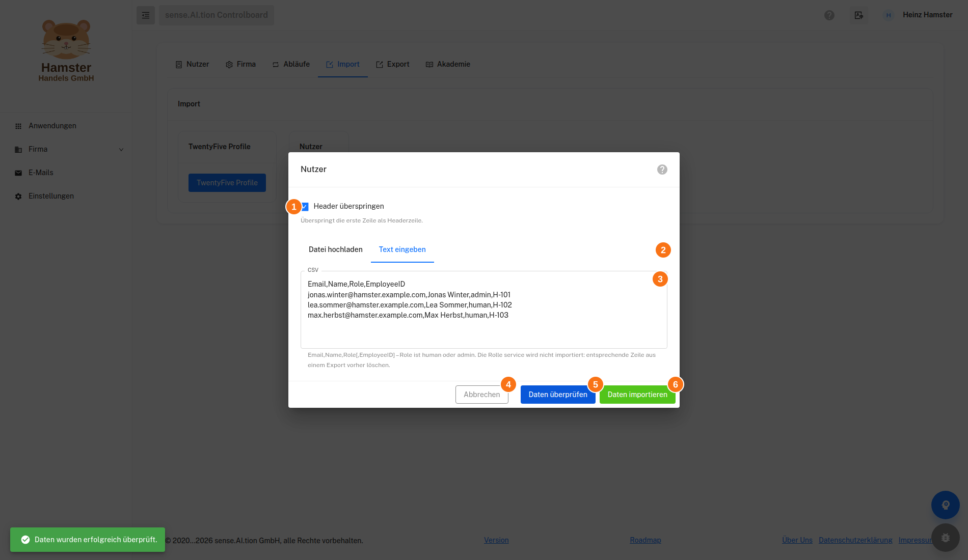This screenshot has height=560, width=968.
Task: Click the Einstellungen gear icon
Action: pos(18,197)
